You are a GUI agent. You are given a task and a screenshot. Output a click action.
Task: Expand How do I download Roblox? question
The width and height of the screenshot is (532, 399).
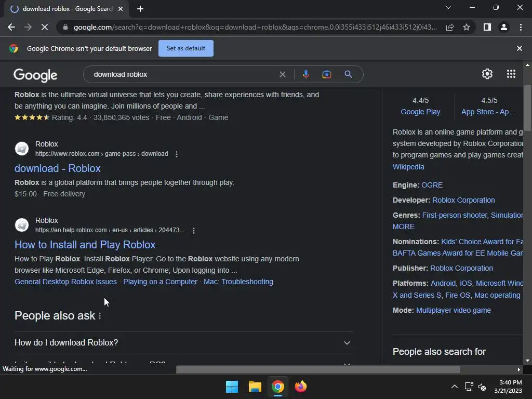(x=183, y=343)
